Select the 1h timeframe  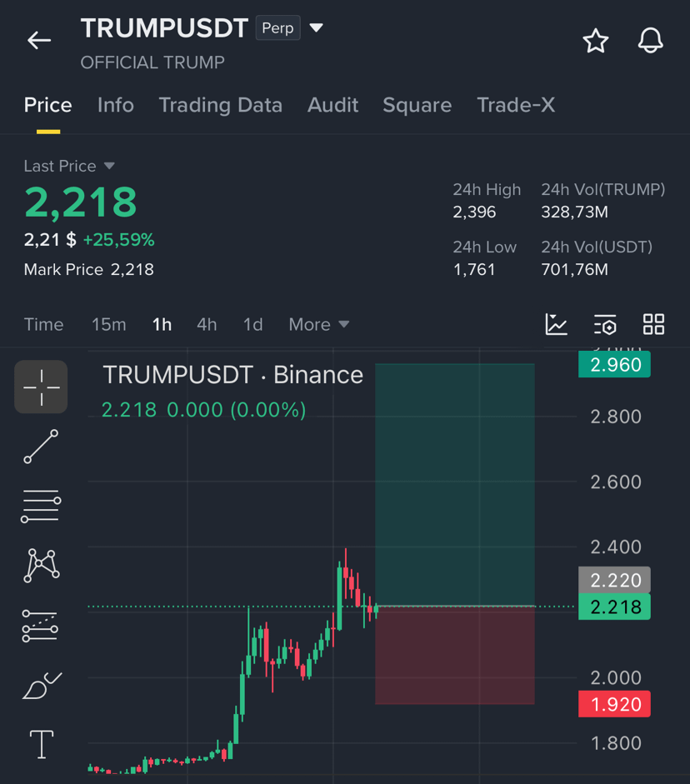click(x=162, y=324)
